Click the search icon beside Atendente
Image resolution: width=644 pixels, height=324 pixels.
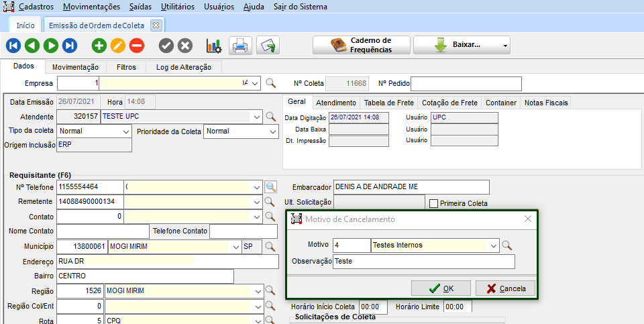271,117
